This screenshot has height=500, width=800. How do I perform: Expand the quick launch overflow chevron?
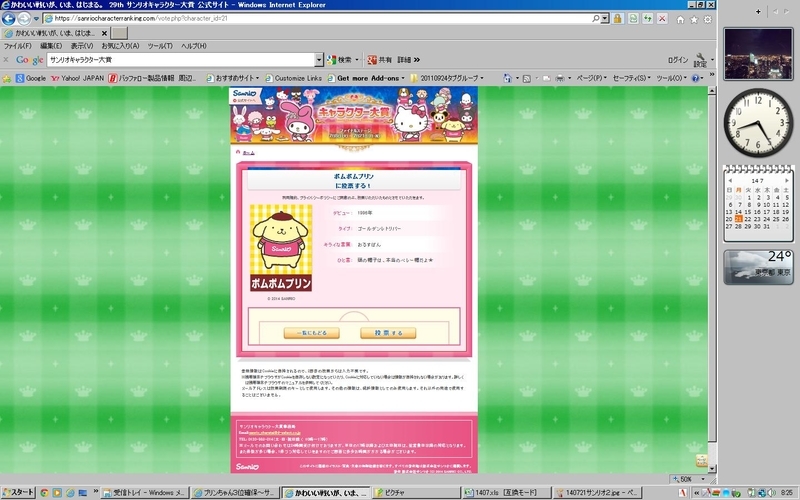[95, 492]
